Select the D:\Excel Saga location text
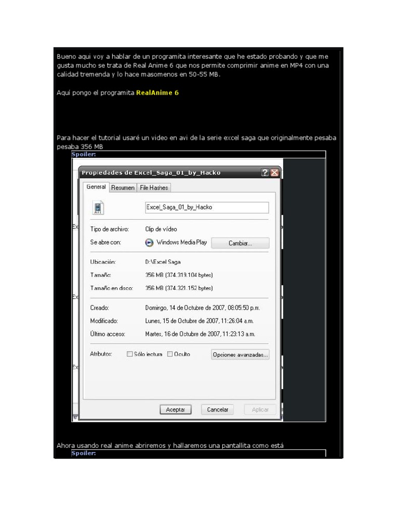The height and width of the screenshot is (532, 399). 163,262
